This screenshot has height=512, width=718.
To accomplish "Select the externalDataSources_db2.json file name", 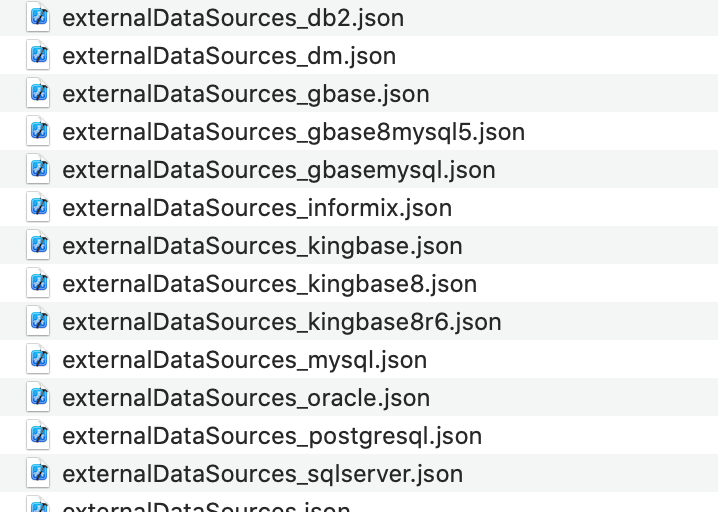I will point(233,18).
